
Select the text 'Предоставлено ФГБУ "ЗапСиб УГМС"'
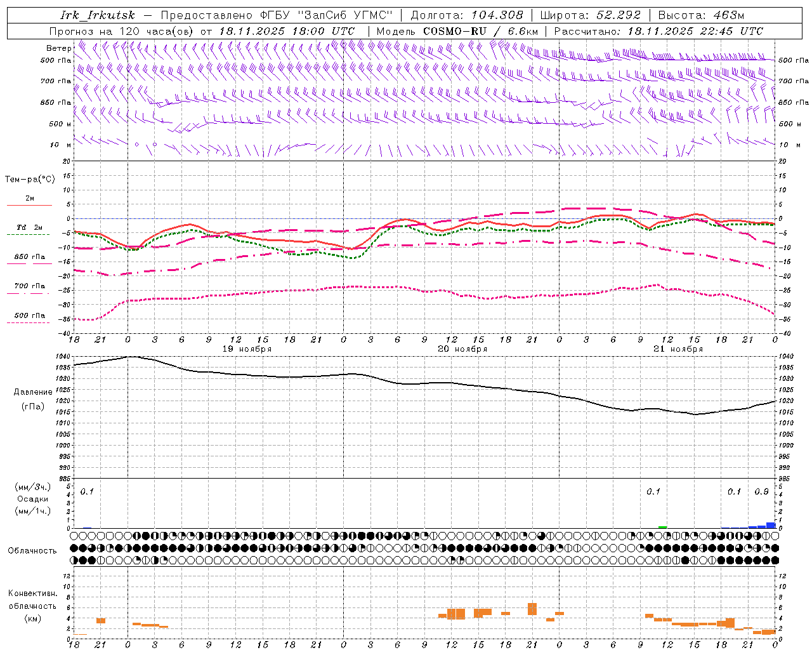pyautogui.click(x=277, y=15)
